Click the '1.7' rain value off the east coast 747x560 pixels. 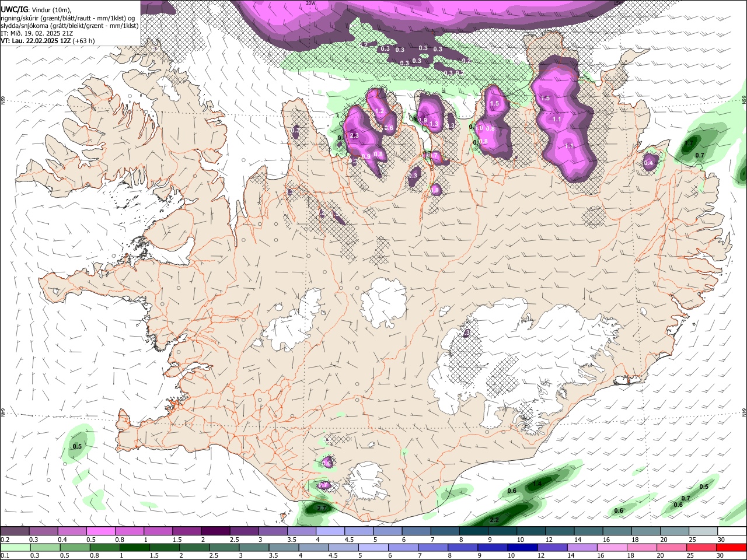(x=689, y=143)
